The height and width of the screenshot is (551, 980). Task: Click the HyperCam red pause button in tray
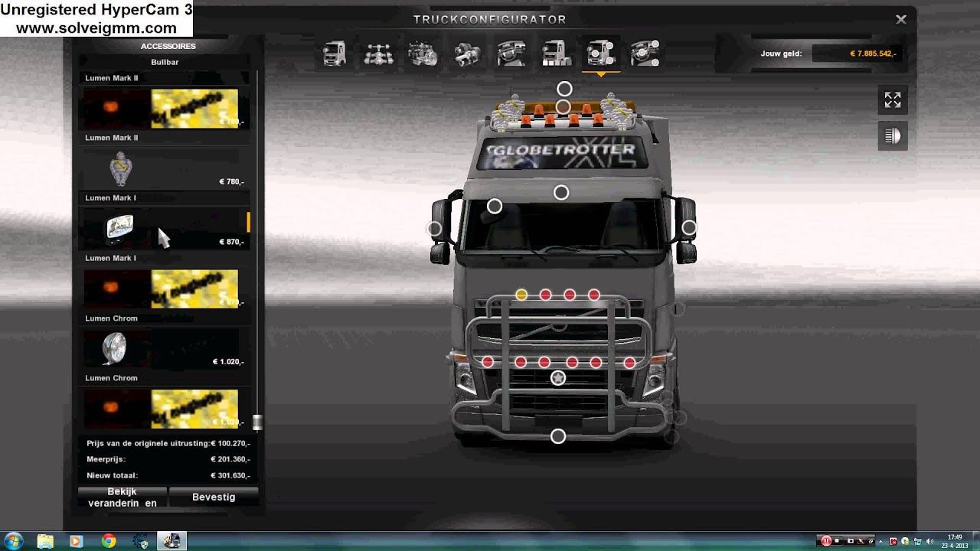pyautogui.click(x=826, y=541)
